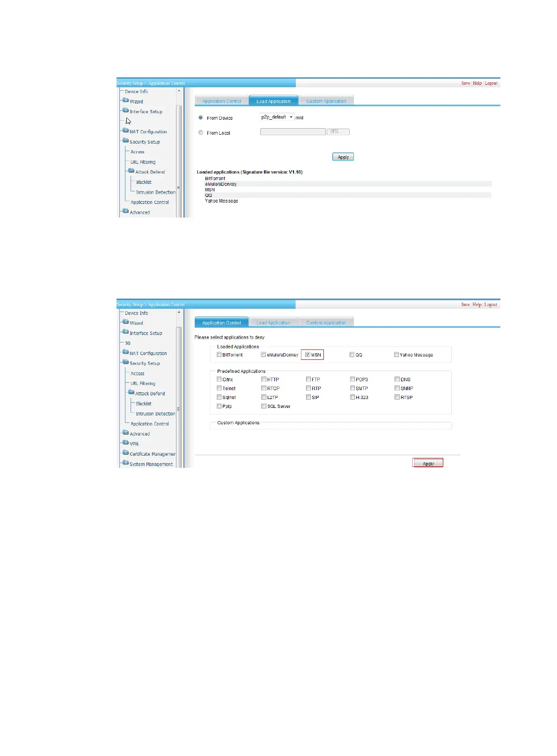
Task: Uncheck the MSN checkbox
Action: (308, 355)
